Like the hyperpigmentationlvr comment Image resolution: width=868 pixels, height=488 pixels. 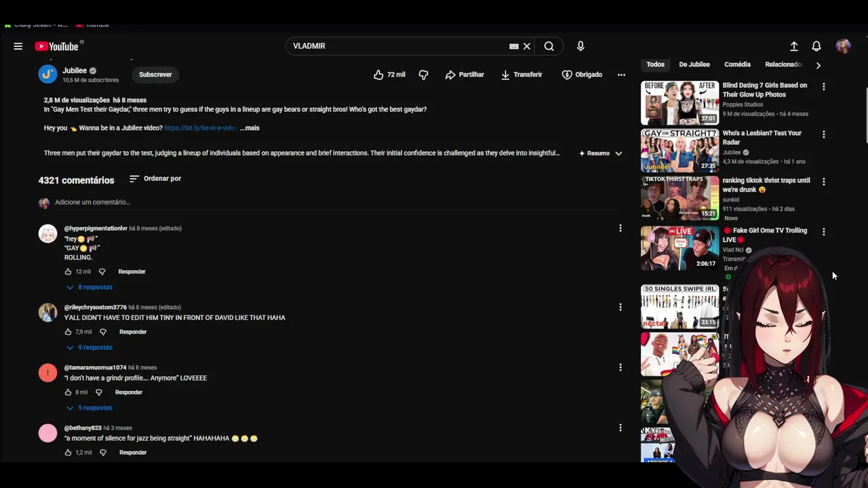[x=68, y=272]
